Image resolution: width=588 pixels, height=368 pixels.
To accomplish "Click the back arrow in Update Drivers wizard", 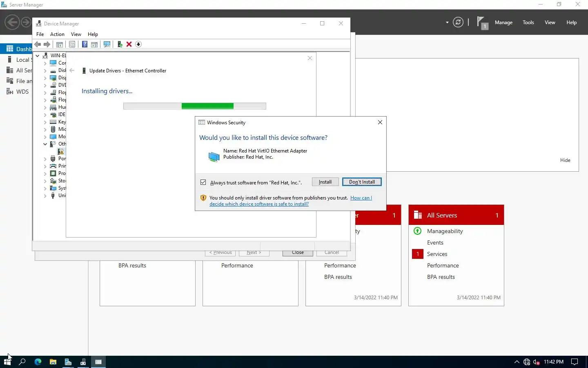I will pos(72,71).
